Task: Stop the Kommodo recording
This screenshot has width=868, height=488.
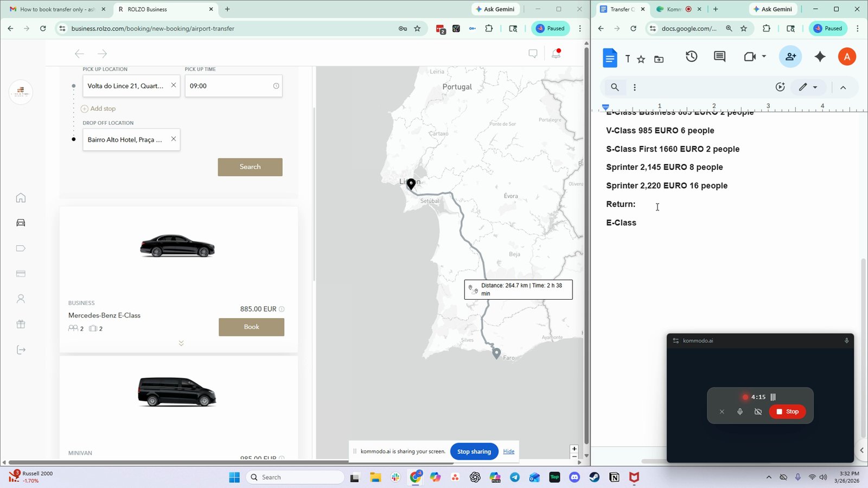Action: coord(787,411)
